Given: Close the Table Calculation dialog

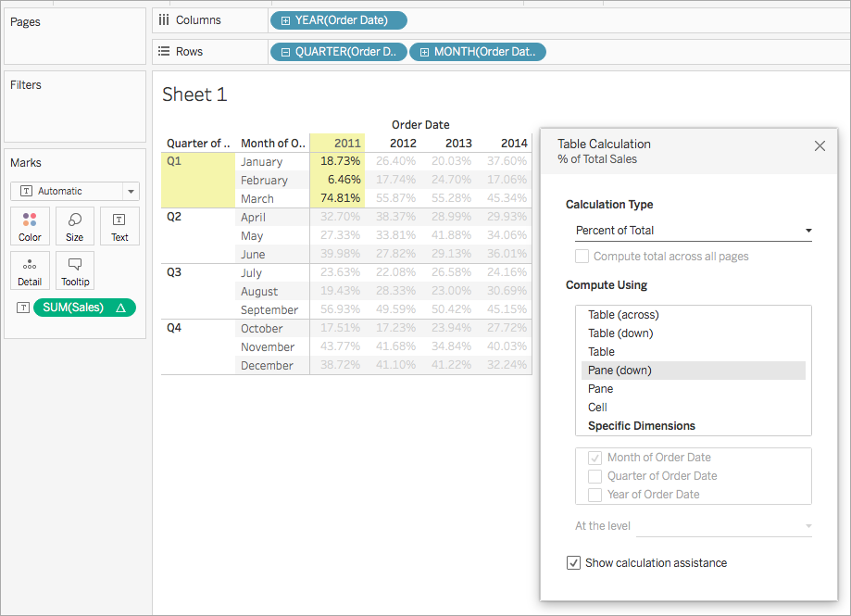Looking at the screenshot, I should pos(820,146).
